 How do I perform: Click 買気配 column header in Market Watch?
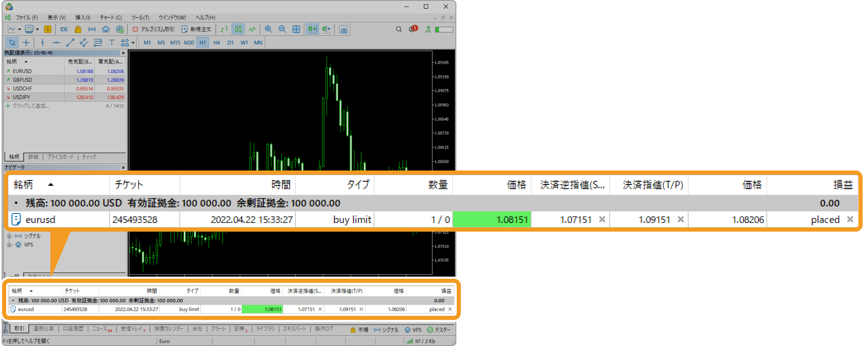[x=110, y=62]
